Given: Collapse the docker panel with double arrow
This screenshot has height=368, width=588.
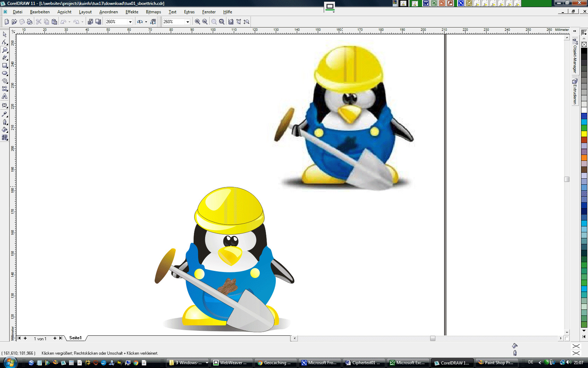Looking at the screenshot, I should (x=575, y=31).
